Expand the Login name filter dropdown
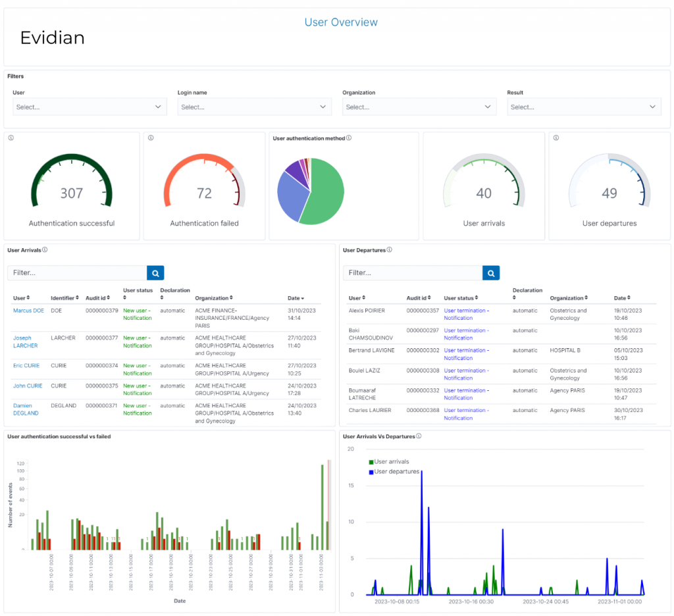674x616 pixels. (x=254, y=107)
